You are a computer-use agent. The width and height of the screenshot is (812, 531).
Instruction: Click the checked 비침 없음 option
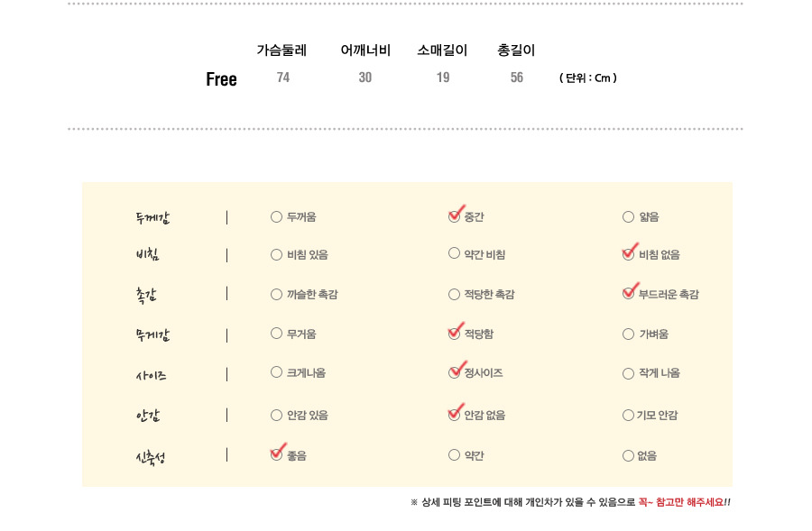point(628,254)
